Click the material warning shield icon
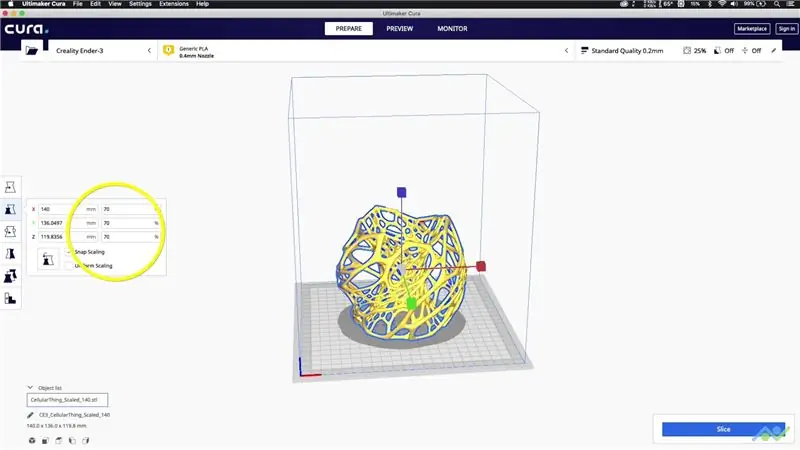Image resolution: width=800 pixels, height=450 pixels. click(x=168, y=51)
